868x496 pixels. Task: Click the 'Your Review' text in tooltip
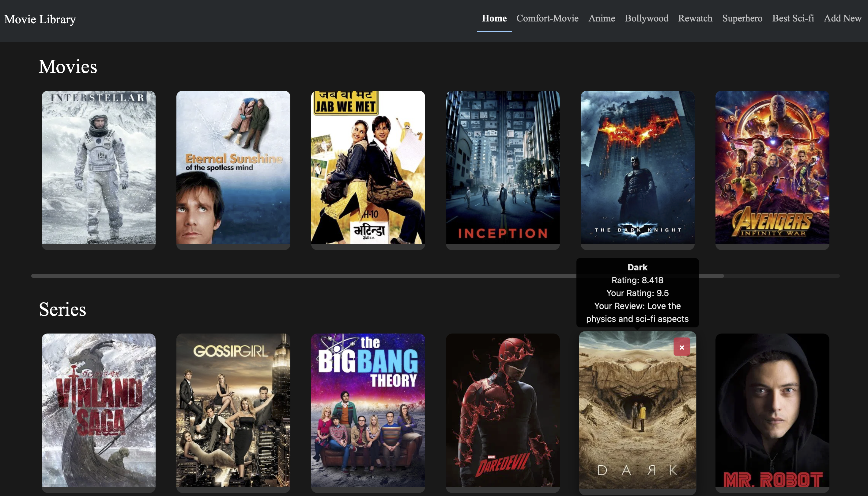click(637, 312)
